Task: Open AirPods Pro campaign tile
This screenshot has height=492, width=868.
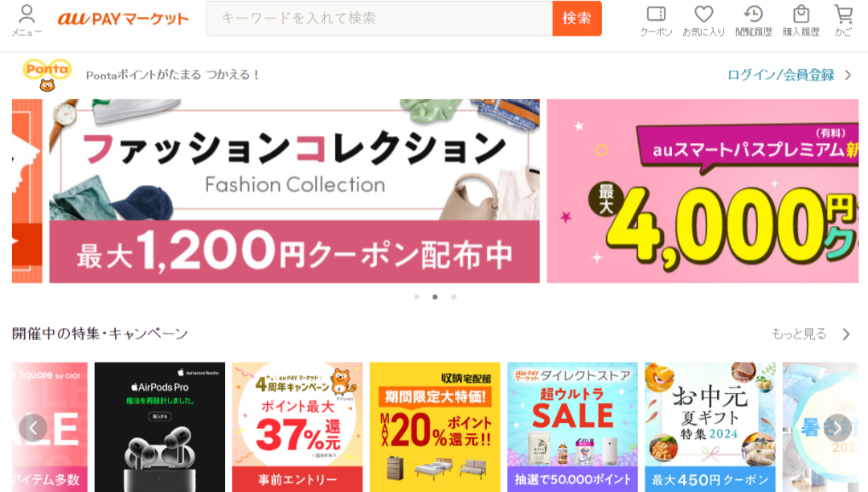Action: pyautogui.click(x=160, y=427)
